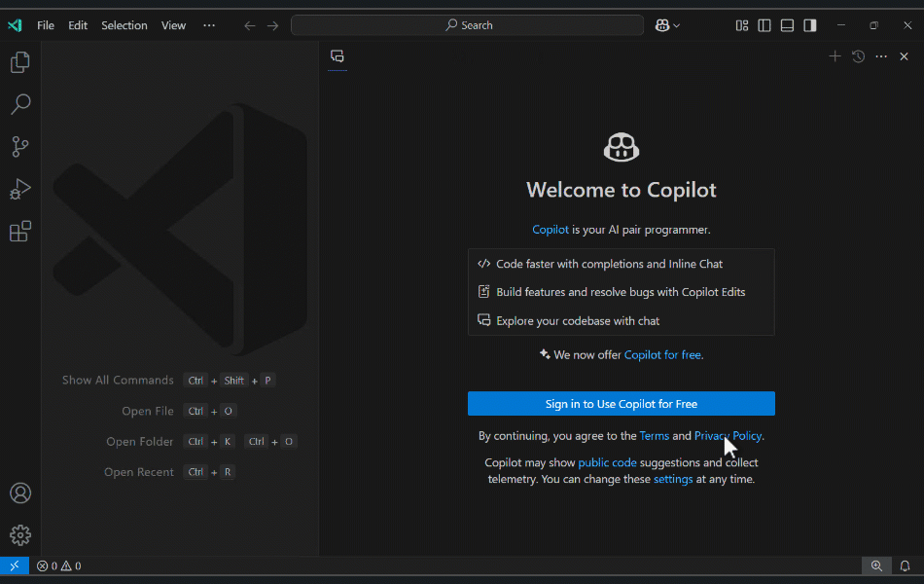Open the Selection menu
924x584 pixels.
click(x=124, y=25)
